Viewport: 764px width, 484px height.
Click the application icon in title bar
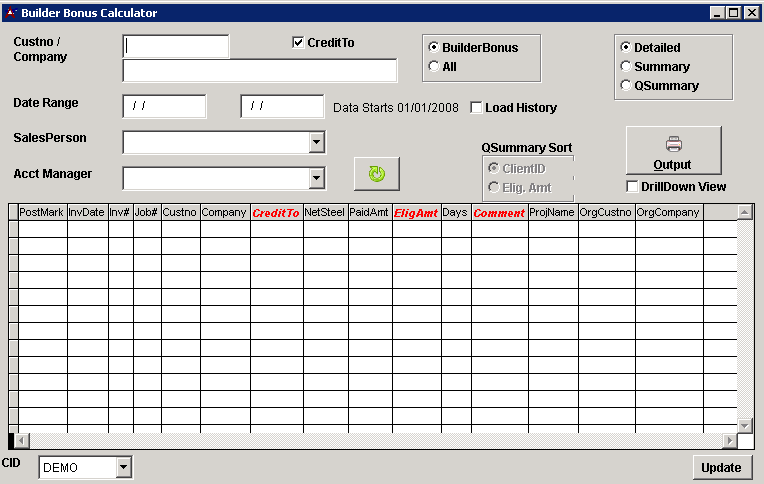pyautogui.click(x=10, y=13)
